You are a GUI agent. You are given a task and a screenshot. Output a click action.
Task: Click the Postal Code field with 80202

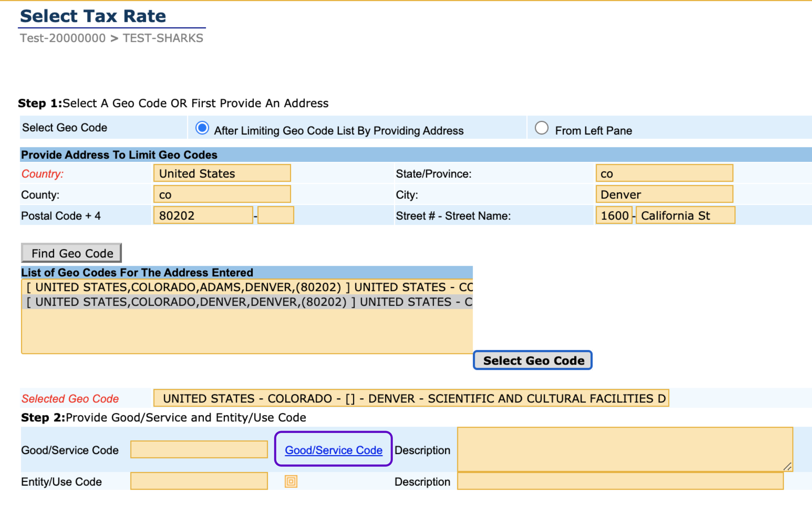(x=203, y=215)
